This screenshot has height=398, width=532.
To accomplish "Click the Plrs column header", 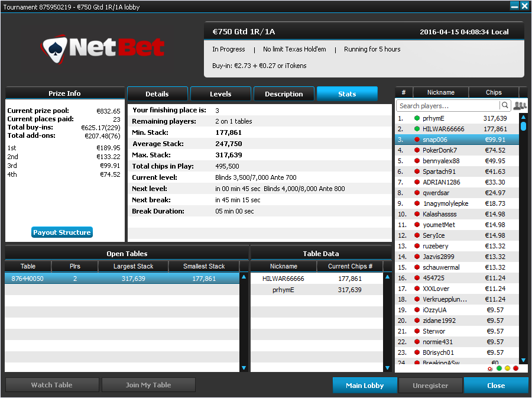I will 75,266.
